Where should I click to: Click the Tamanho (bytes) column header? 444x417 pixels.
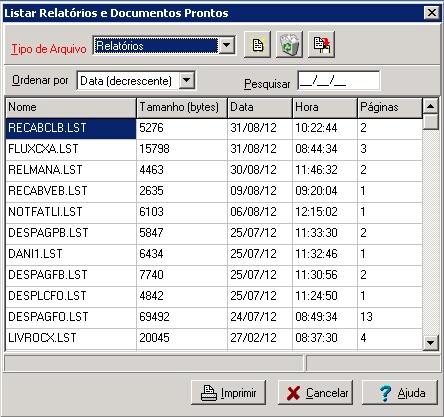pyautogui.click(x=182, y=108)
